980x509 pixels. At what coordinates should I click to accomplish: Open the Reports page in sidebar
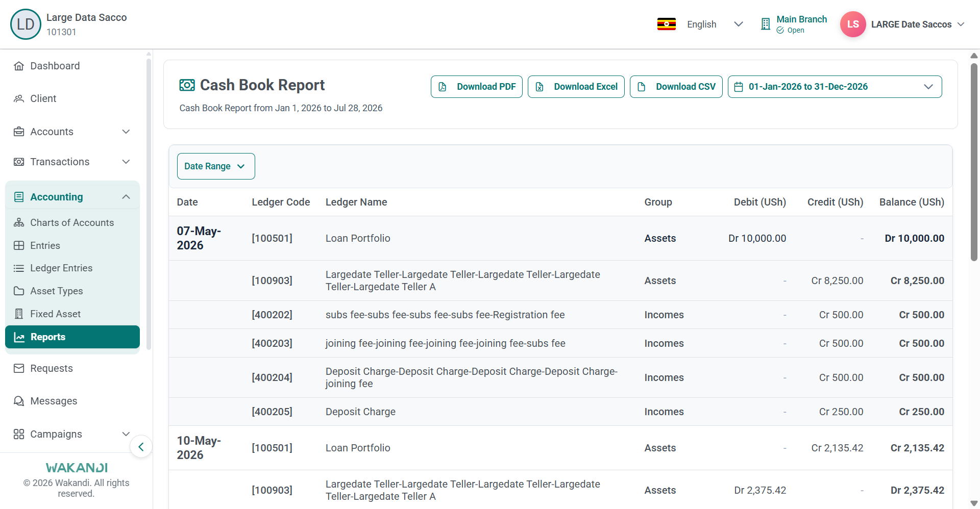tap(72, 337)
